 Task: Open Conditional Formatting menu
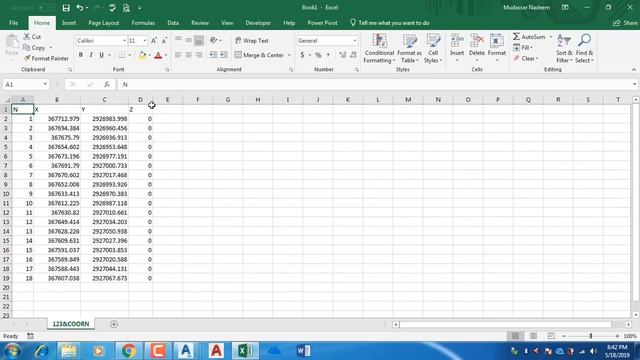pos(379,49)
